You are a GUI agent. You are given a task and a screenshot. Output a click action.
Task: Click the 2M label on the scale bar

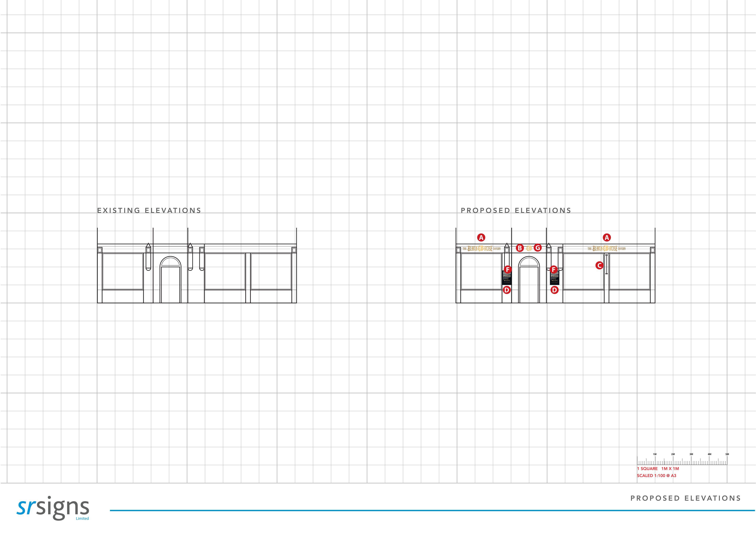point(673,454)
